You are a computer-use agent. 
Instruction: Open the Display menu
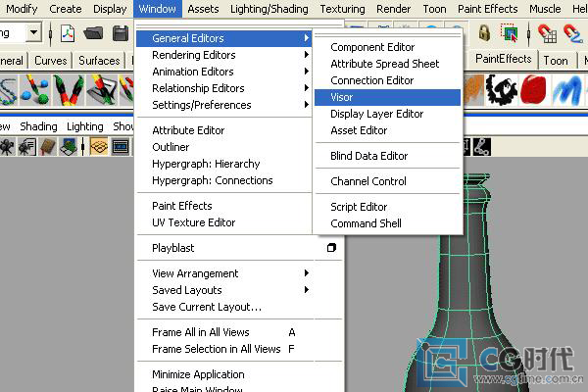[x=110, y=9]
